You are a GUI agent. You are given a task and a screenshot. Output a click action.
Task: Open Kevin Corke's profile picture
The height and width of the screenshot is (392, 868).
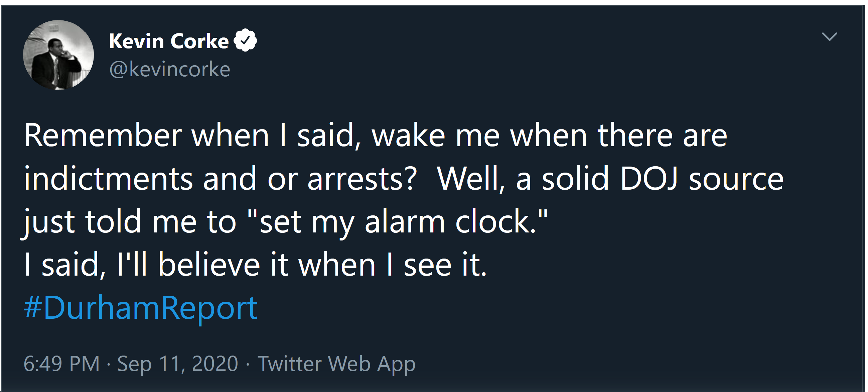click(58, 55)
